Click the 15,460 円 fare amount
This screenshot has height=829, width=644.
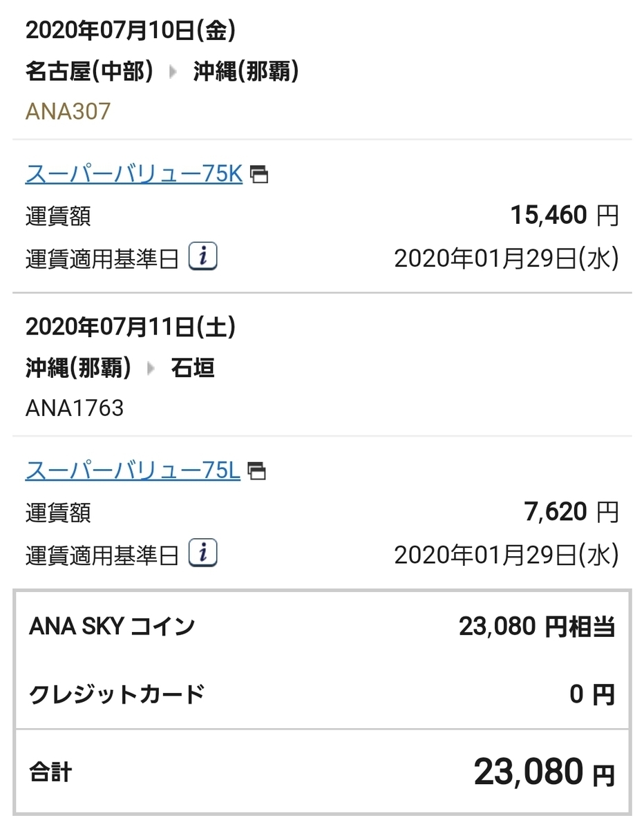pyautogui.click(x=564, y=216)
